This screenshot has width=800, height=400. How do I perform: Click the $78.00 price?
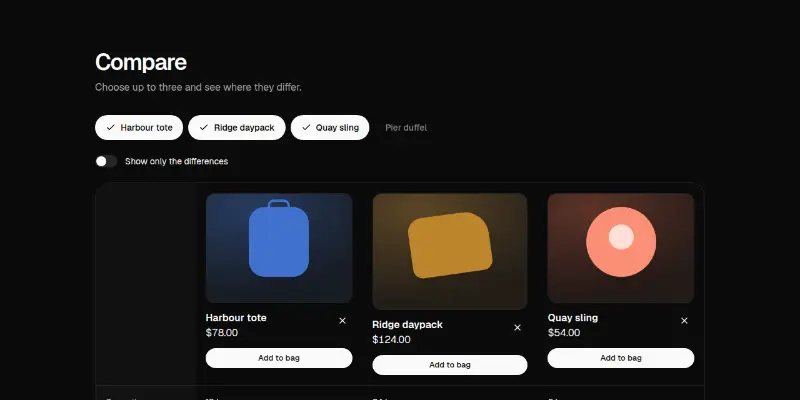pyautogui.click(x=221, y=333)
